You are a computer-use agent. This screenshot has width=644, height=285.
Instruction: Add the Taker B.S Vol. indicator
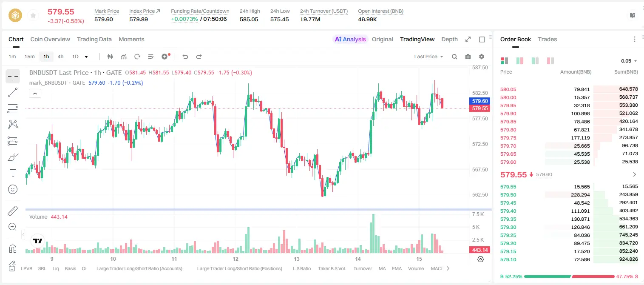pos(332,268)
